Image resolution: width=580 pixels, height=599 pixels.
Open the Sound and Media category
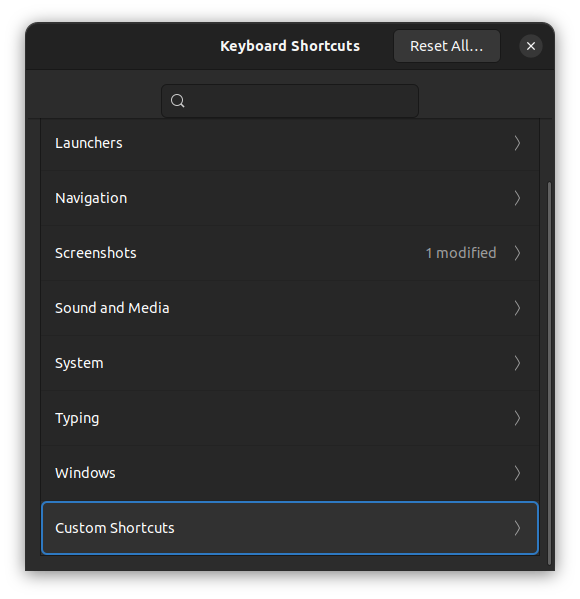pyautogui.click(x=290, y=308)
